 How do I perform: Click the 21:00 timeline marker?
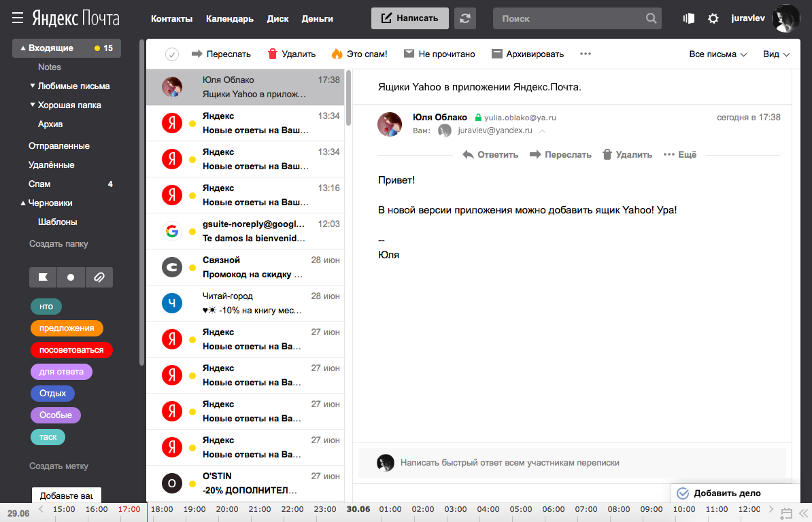(x=260, y=509)
